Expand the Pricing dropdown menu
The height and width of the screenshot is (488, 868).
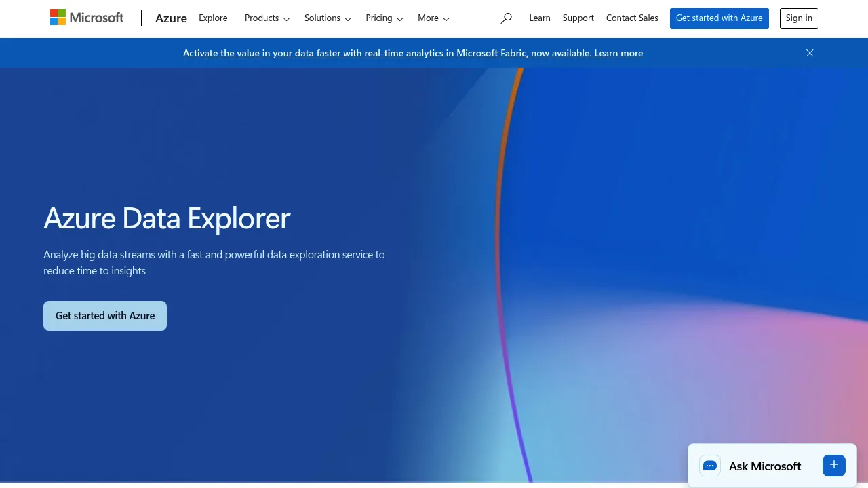[x=384, y=18]
